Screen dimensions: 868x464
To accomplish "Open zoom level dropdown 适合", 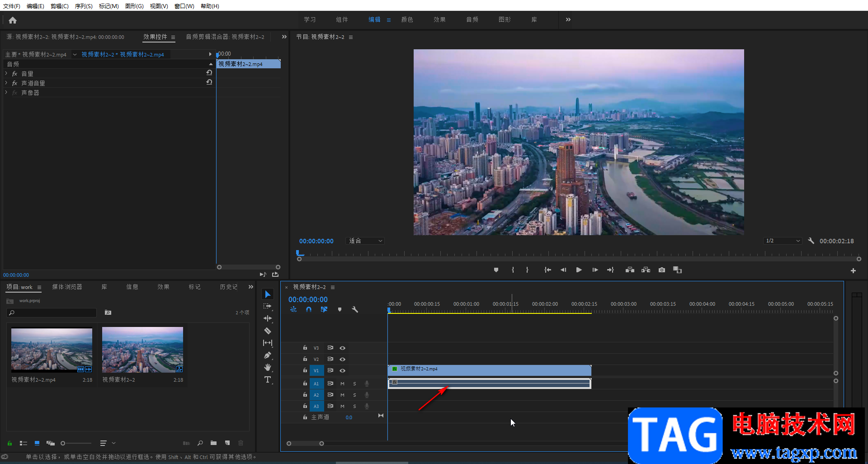I will point(365,241).
